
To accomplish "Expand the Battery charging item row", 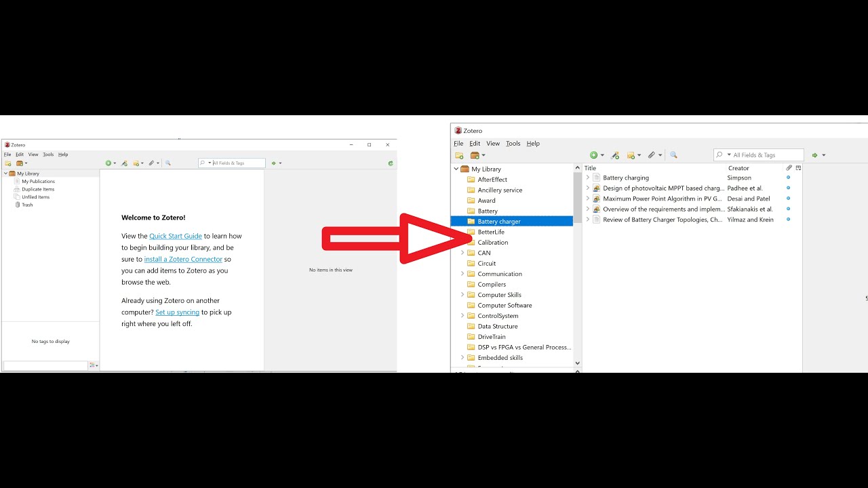I will [x=588, y=178].
